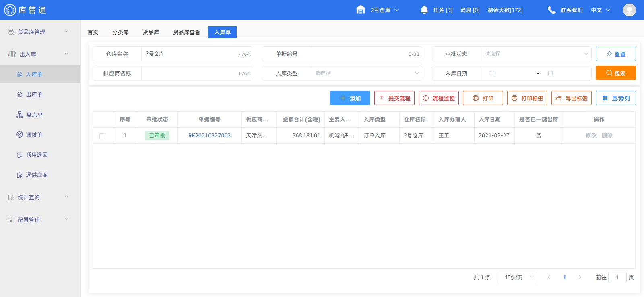This screenshot has height=297, width=644.
Task: Click the notification bell icon
Action: [x=424, y=10]
